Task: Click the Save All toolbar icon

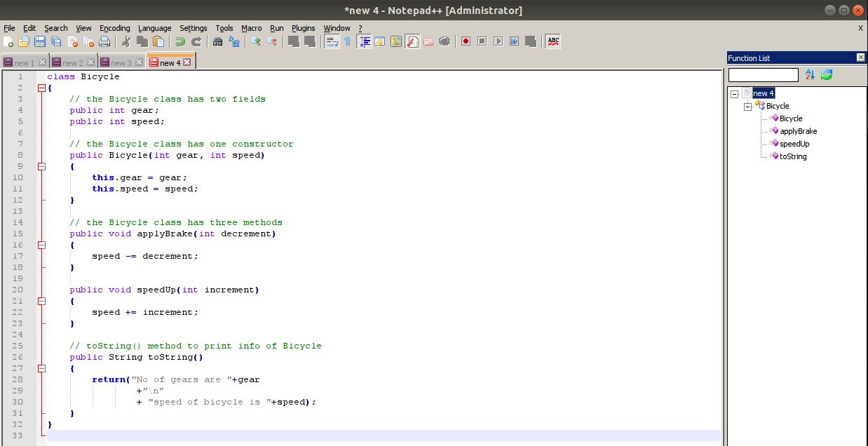Action: click(55, 41)
